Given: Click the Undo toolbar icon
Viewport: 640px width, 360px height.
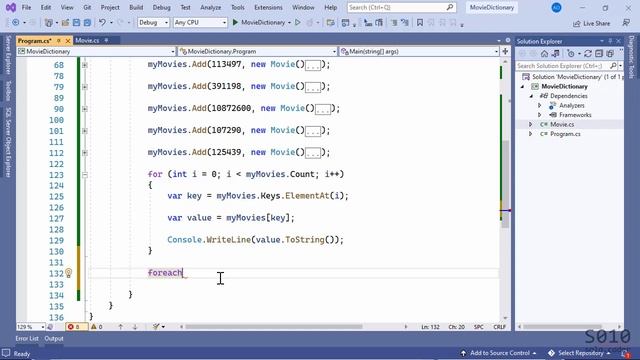Looking at the screenshot, I should pyautogui.click(x=102, y=22).
